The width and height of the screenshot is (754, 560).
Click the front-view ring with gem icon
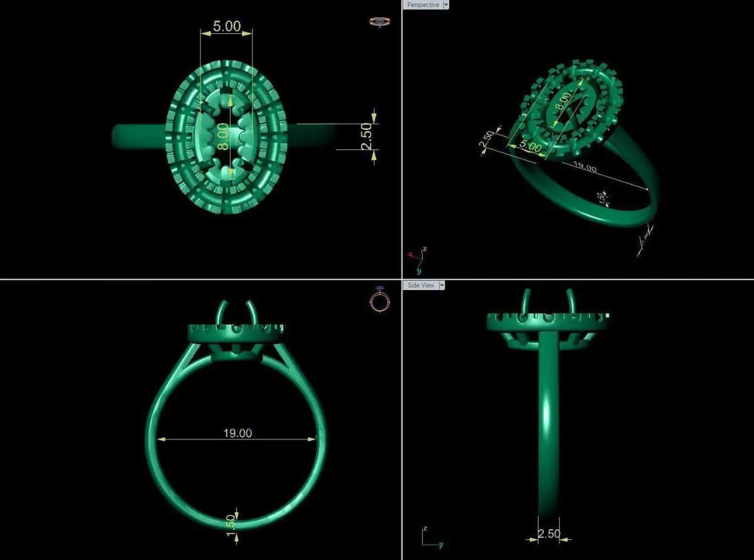[x=380, y=299]
